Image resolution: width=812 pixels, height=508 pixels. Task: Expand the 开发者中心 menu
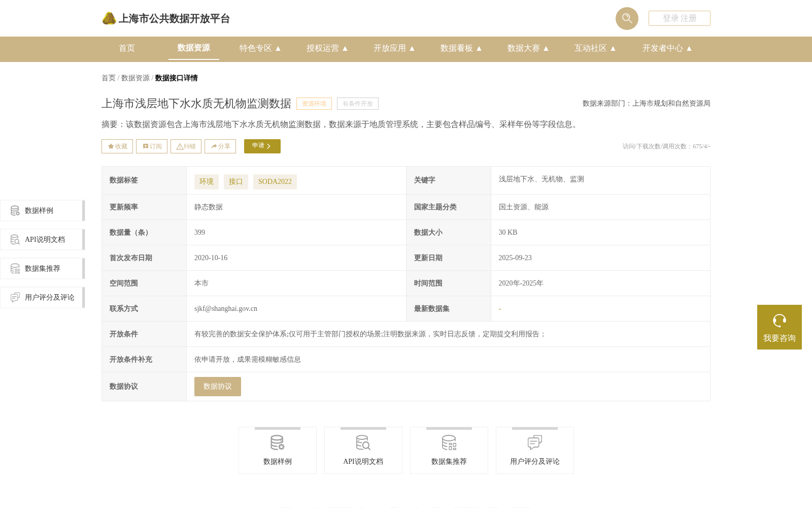tap(667, 48)
